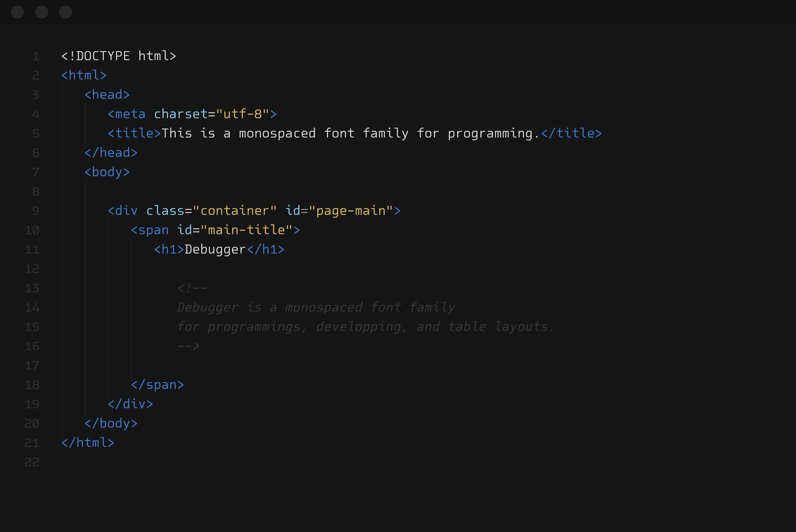The image size is (796, 532).
Task: Click the closing html tag on line 21
Action: 87,442
